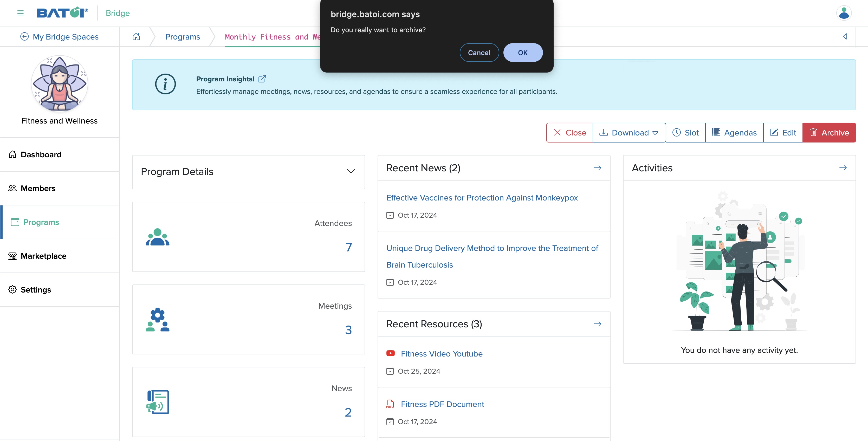Viewport: 868px width, 441px height.
Task: Open the hamburger menu icon
Action: [20, 13]
